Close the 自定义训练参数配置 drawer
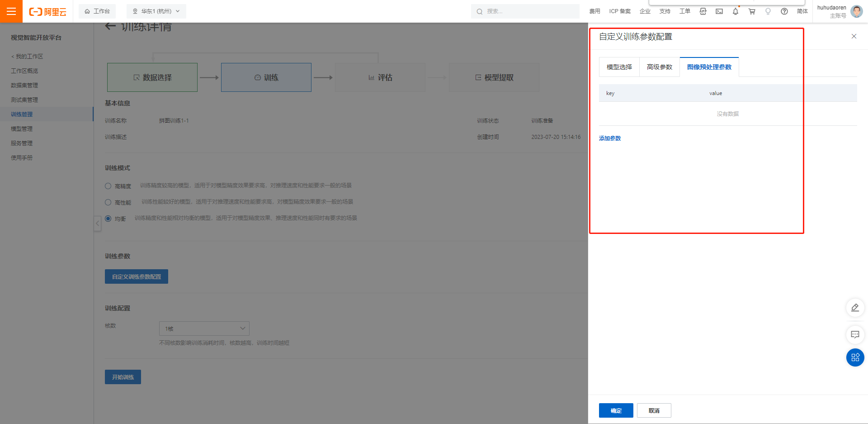 (x=854, y=36)
